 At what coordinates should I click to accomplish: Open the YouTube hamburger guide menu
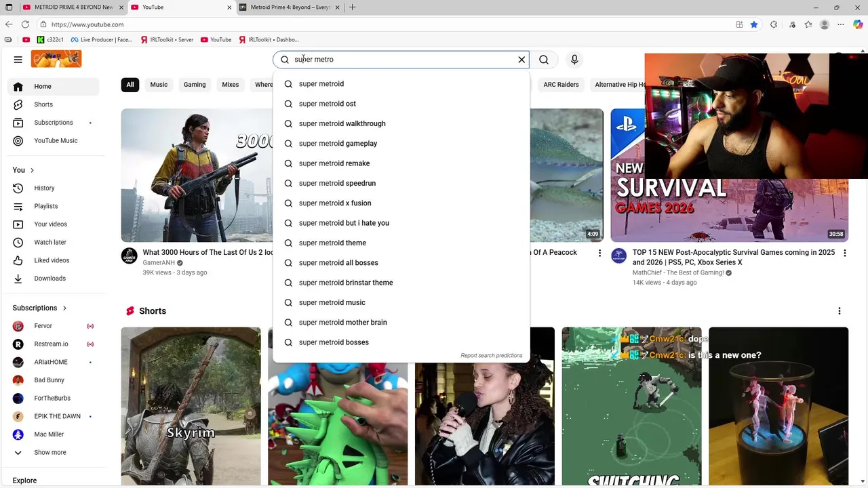[x=18, y=60]
